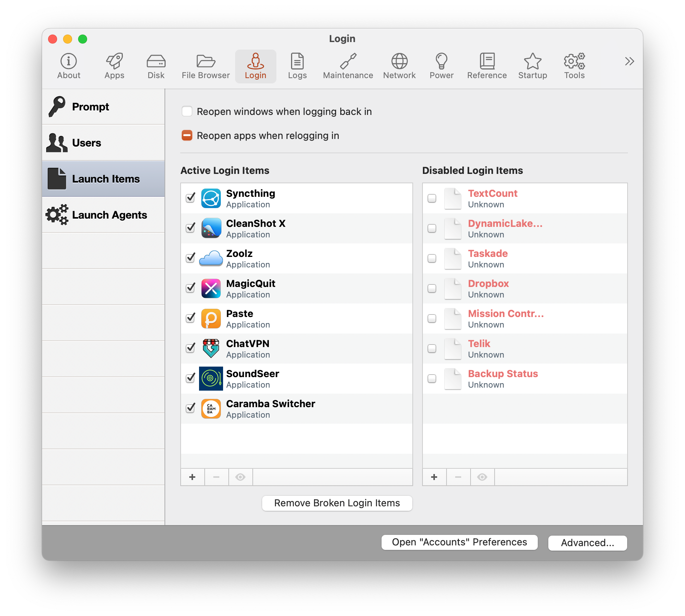Uncheck the CleanShot X login item
The image size is (685, 616).
[x=191, y=228]
